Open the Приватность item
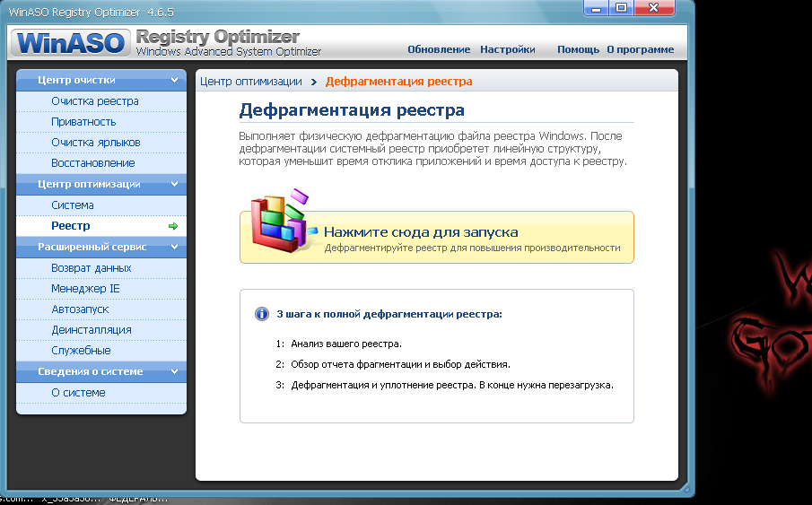Image resolution: width=812 pixels, height=505 pixels. point(101,122)
